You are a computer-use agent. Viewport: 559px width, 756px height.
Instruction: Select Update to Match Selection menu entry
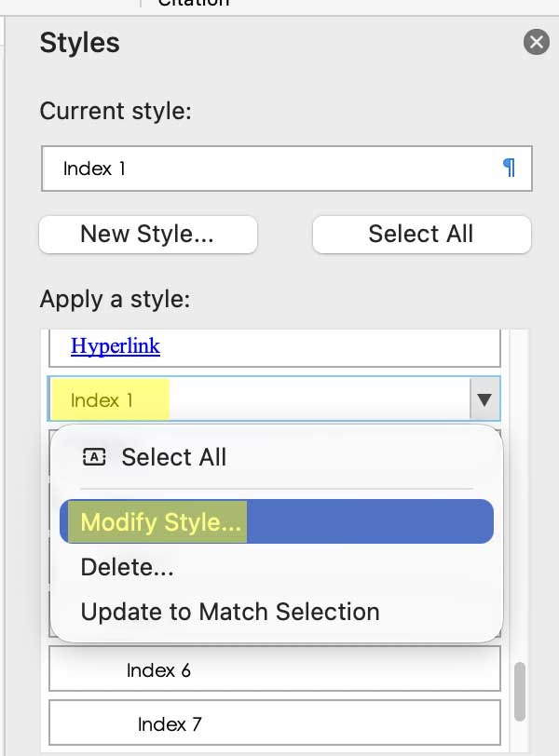(x=230, y=612)
